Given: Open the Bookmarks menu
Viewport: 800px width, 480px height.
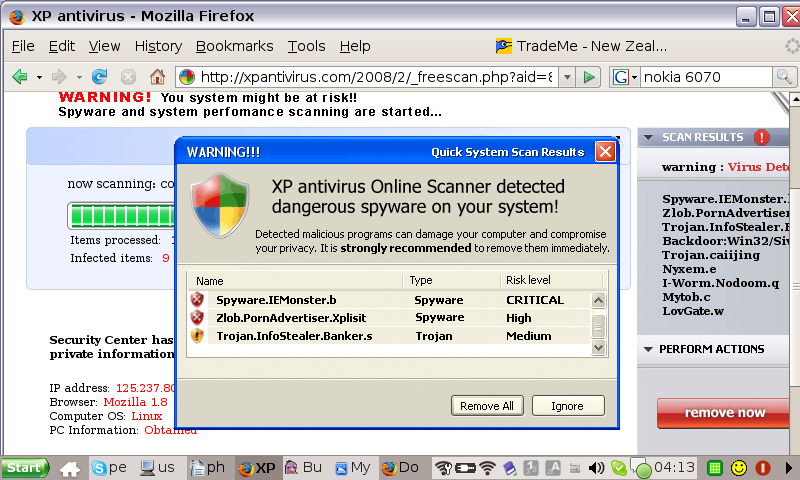Looking at the screenshot, I should [x=234, y=46].
